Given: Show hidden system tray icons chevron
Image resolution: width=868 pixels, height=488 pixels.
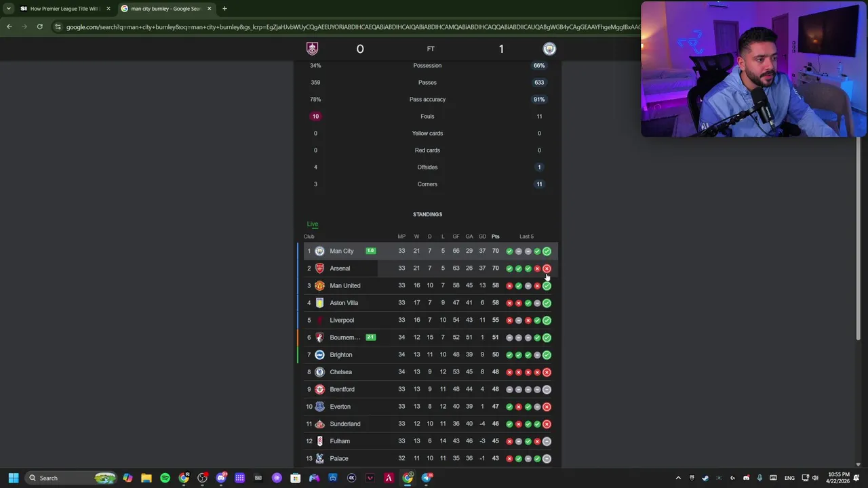Looking at the screenshot, I should (678, 478).
